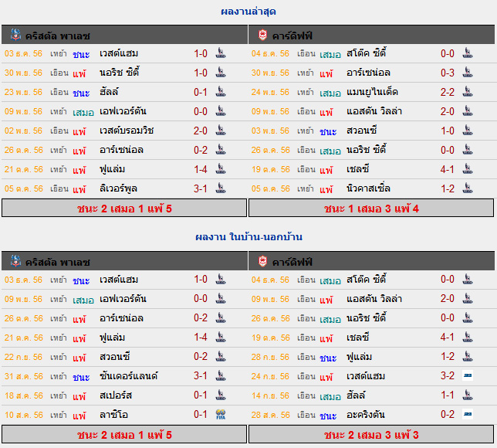497x448 pixels.
Task: Click Crystal Palace crest in ผลงานล่าสุด header
Action: [15, 35]
